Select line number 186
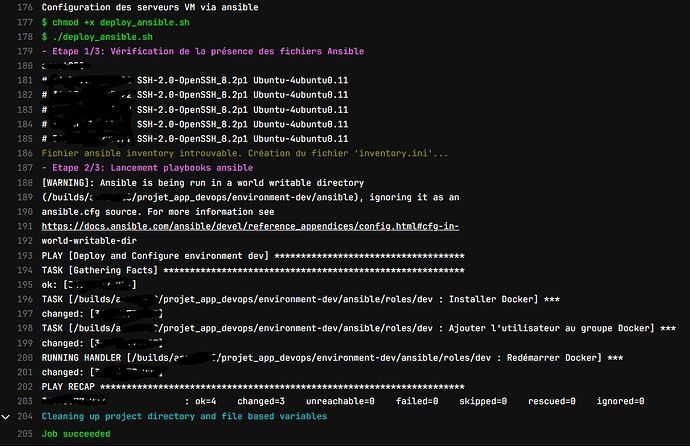 [x=25, y=153]
